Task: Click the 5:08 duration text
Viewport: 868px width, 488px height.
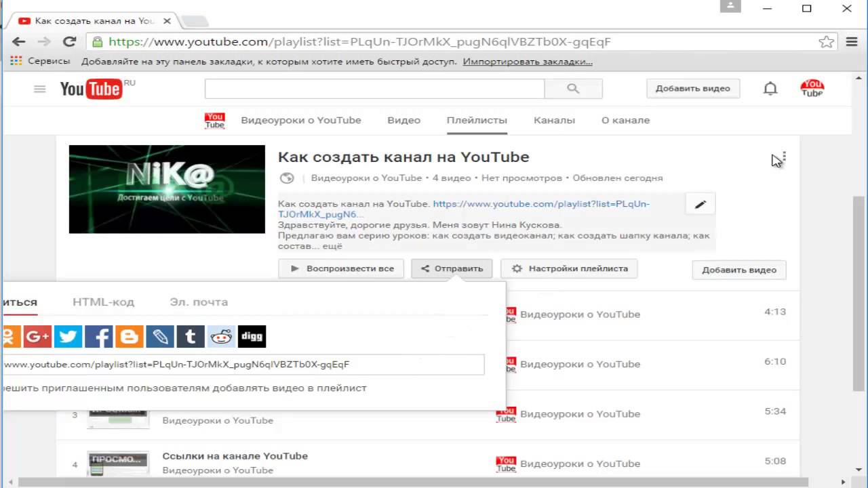Action: coord(775,461)
